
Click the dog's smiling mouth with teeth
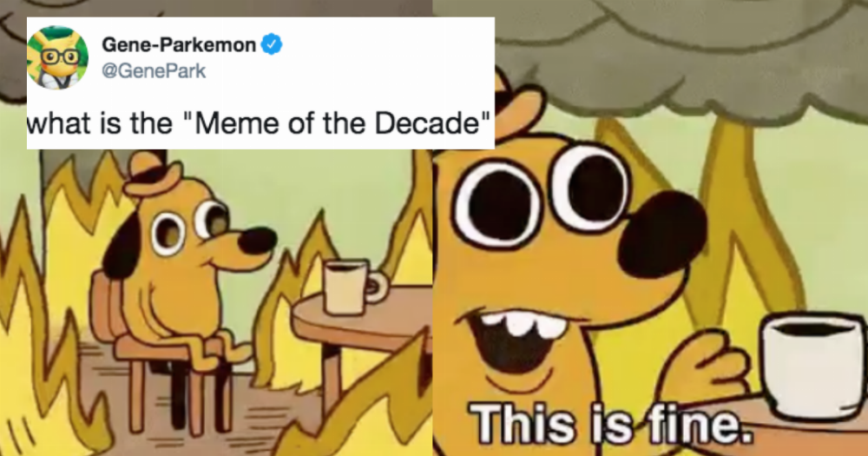coord(523,337)
